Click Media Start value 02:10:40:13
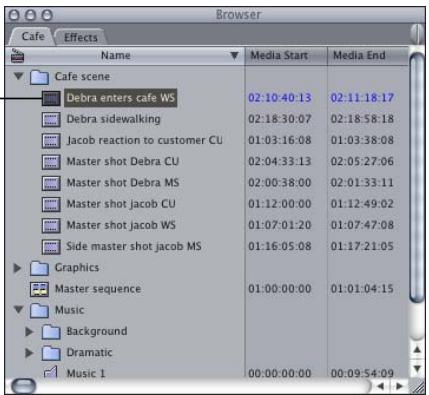Image resolution: width=429 pixels, height=395 pixels. (x=280, y=98)
